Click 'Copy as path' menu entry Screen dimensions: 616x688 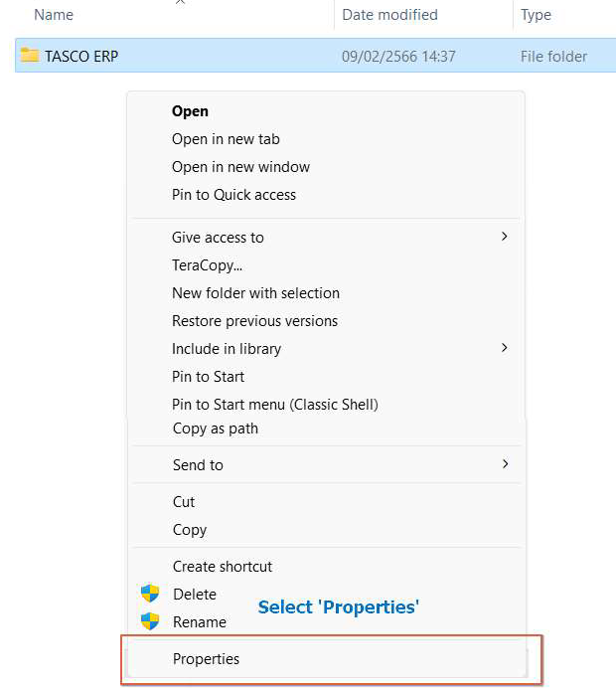point(215,429)
